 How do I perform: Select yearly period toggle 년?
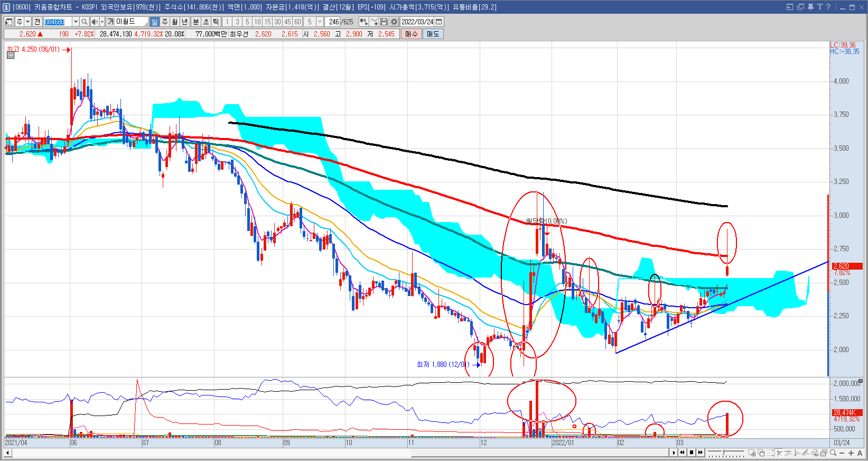pyautogui.click(x=185, y=22)
